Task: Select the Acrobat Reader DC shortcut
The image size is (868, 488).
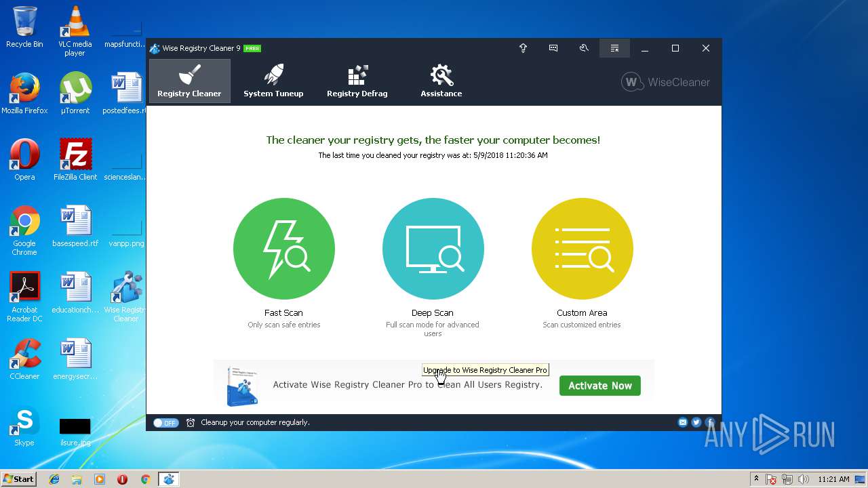Action: click(x=24, y=297)
